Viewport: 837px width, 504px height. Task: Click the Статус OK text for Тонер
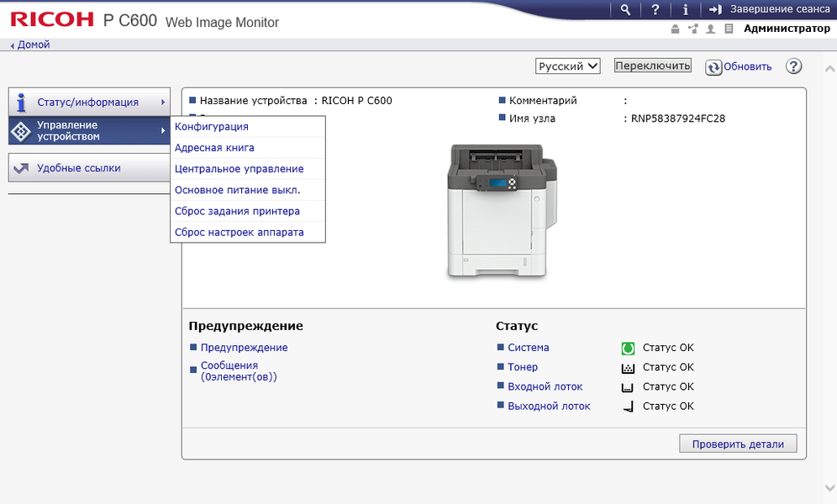tap(668, 367)
